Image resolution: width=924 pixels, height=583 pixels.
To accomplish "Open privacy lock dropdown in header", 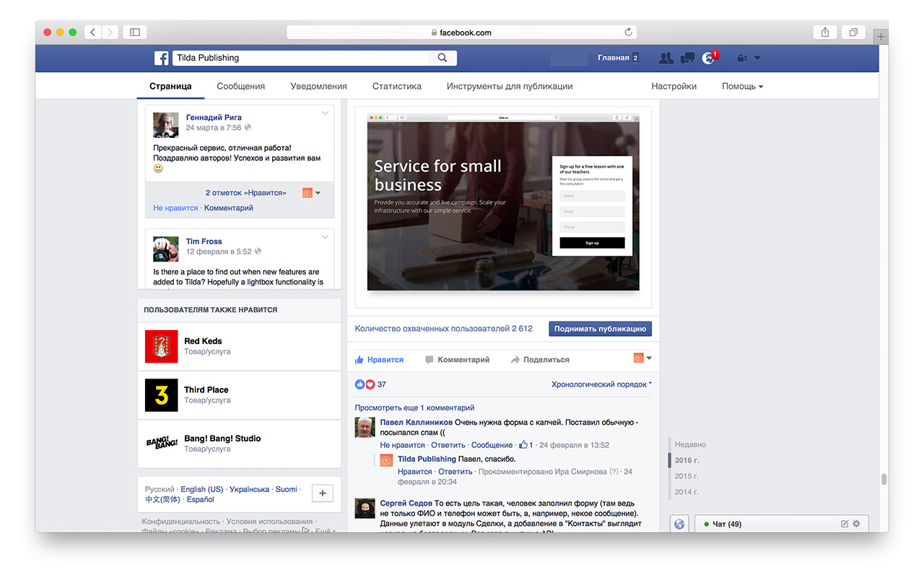I will click(748, 58).
